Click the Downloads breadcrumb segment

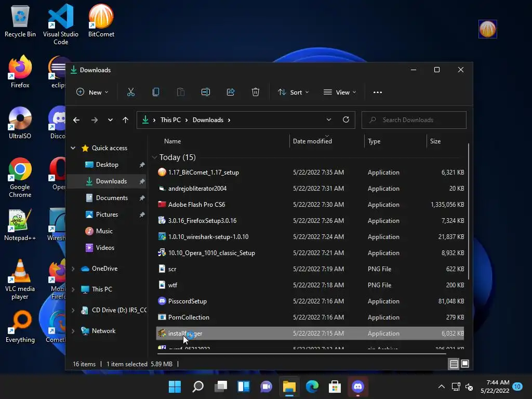coord(208,120)
